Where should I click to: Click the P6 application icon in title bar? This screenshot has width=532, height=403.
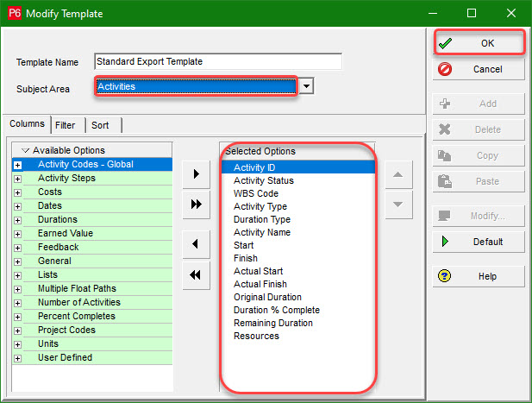click(15, 13)
